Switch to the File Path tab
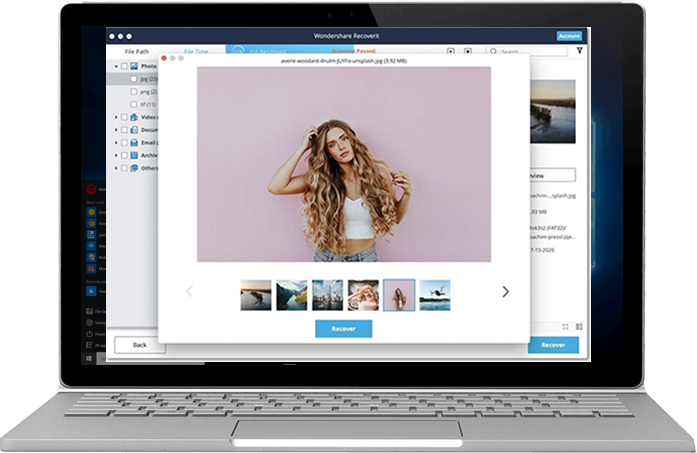Image resolution: width=697 pixels, height=453 pixels. pyautogui.click(x=136, y=52)
